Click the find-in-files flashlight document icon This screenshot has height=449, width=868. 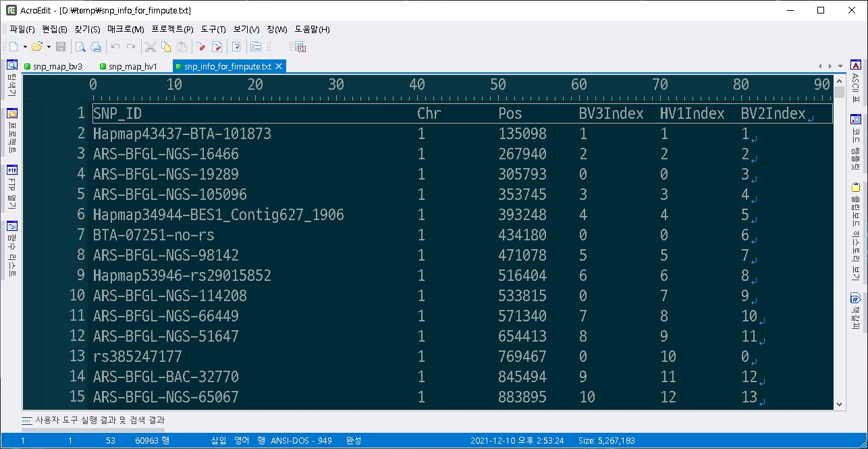tap(217, 47)
